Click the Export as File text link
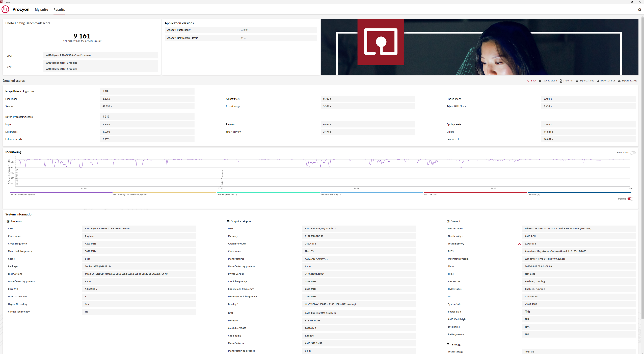The width and height of the screenshot is (644, 354). tap(586, 81)
